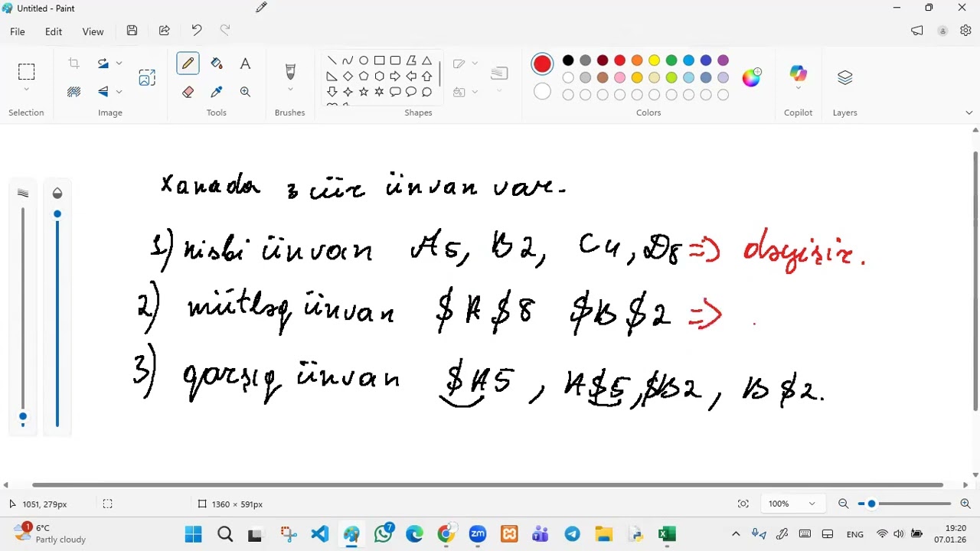Open the Rotate dropdown arrow
The height and width of the screenshot is (551, 980).
tap(119, 64)
